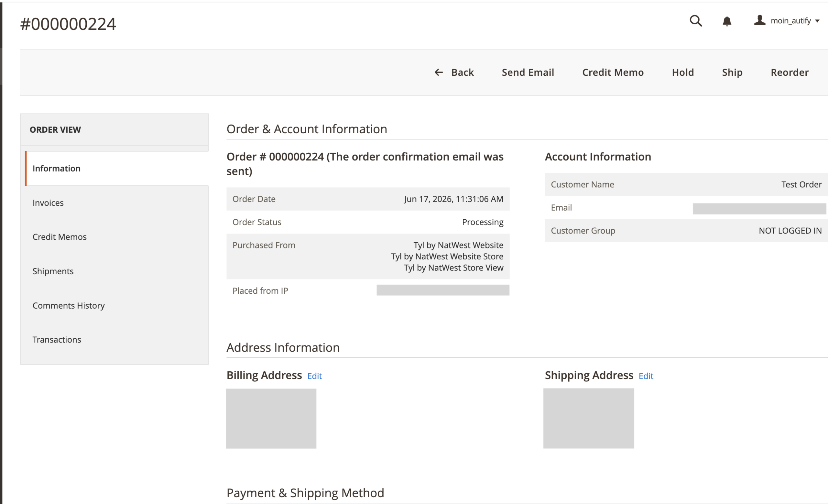
Task: Click the 'NOT LOGGED IN' customer group value
Action: point(790,231)
